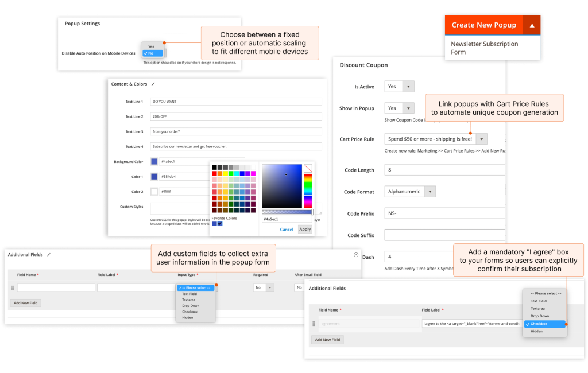
Task: Click the pencil icon beside Content & Colors
Action: point(153,84)
